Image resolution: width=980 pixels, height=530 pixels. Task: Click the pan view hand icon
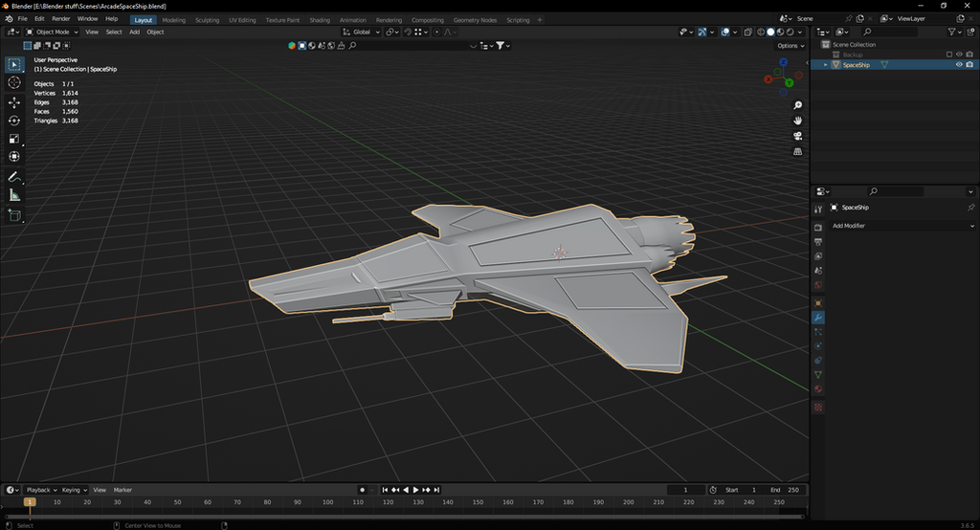tap(797, 121)
